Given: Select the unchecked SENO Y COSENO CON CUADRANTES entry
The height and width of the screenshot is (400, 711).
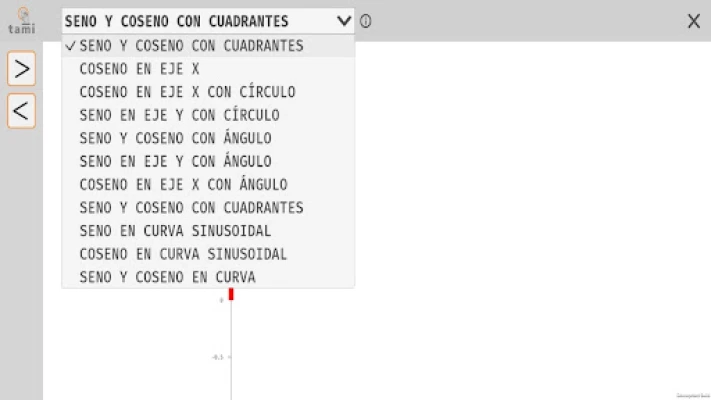Looking at the screenshot, I should pyautogui.click(x=191, y=207).
